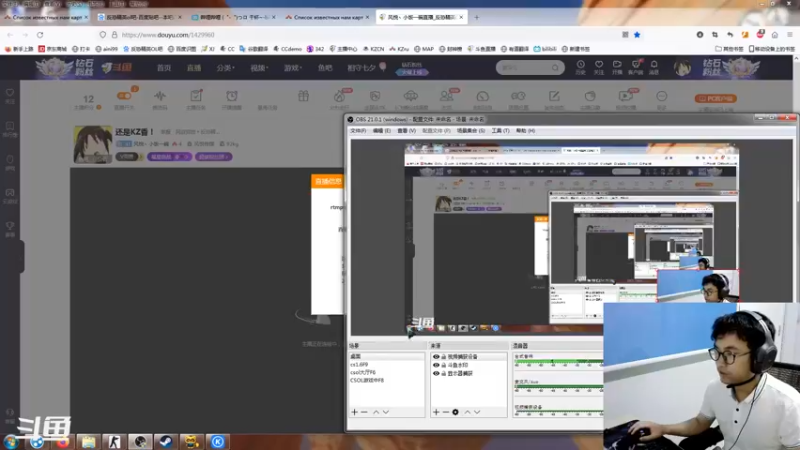This screenshot has height=450, width=800.
Task: Open Douyu 直播 navigation link
Action: click(194, 68)
